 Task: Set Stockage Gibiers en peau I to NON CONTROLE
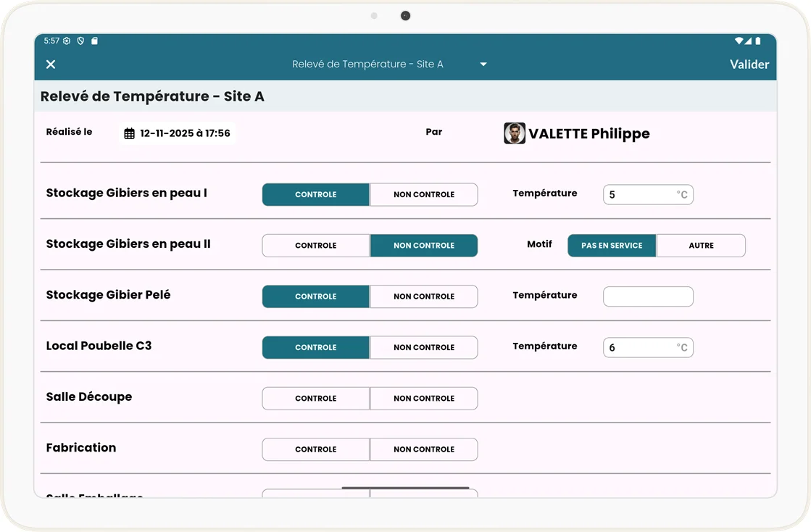point(423,194)
